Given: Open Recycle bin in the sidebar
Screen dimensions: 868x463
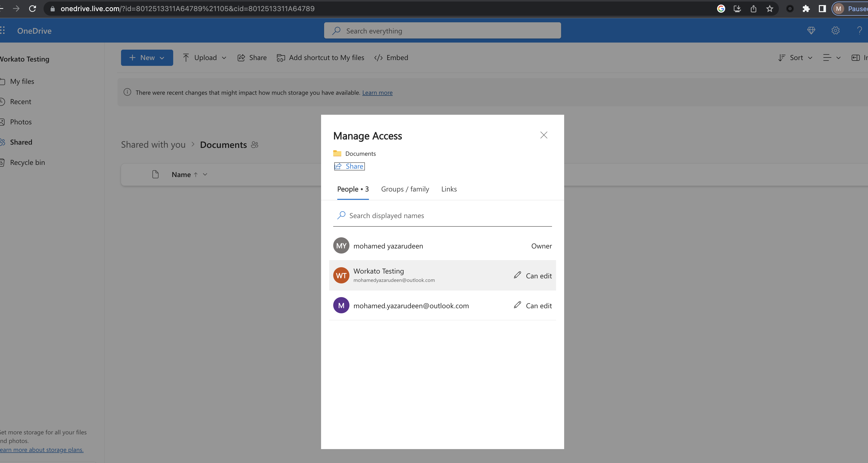Looking at the screenshot, I should pyautogui.click(x=27, y=162).
